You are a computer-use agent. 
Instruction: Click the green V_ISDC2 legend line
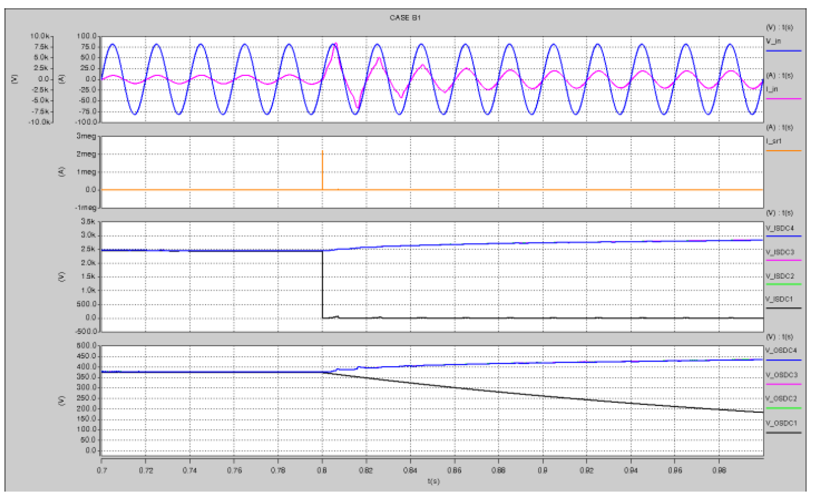tap(783, 284)
